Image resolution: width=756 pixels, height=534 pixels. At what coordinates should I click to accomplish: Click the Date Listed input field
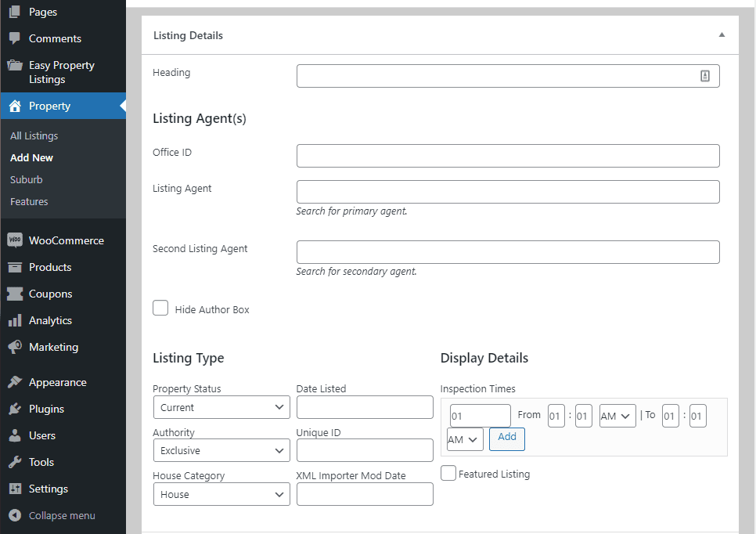point(365,407)
